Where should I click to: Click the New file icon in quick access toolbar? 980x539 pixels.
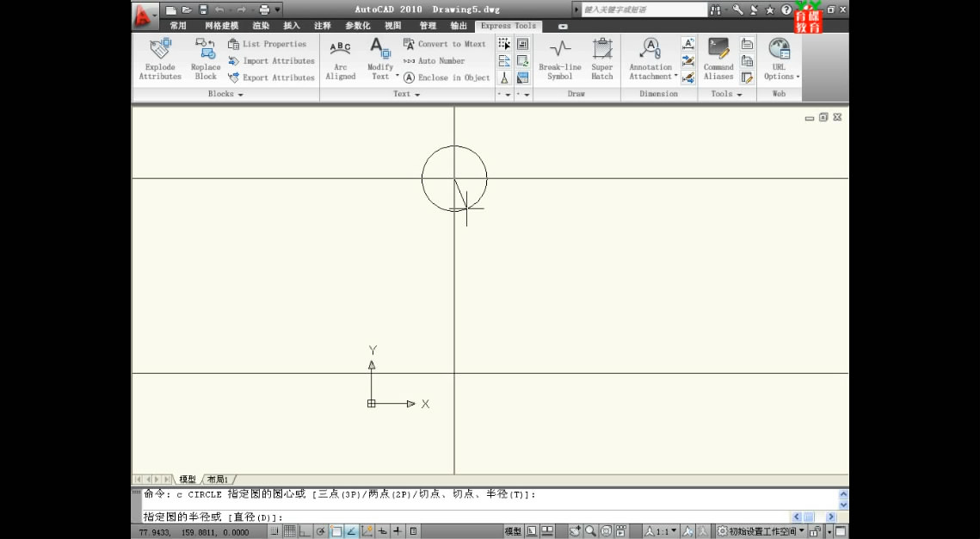pos(170,10)
